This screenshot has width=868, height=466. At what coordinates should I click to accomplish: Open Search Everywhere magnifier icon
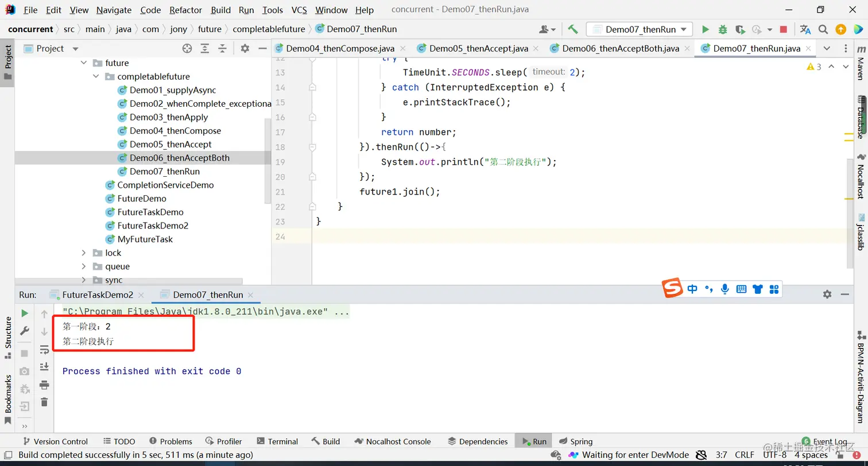823,29
